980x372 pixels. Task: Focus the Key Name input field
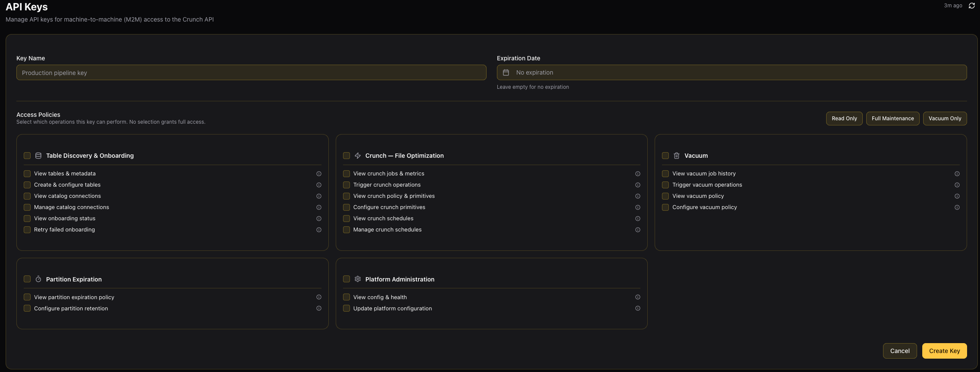[251, 72]
